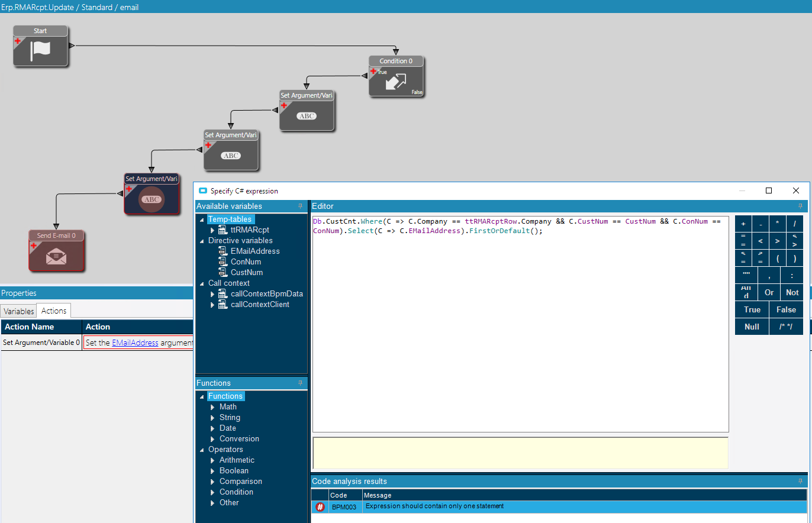Switch to the Variables tab
The height and width of the screenshot is (523, 812).
point(19,311)
